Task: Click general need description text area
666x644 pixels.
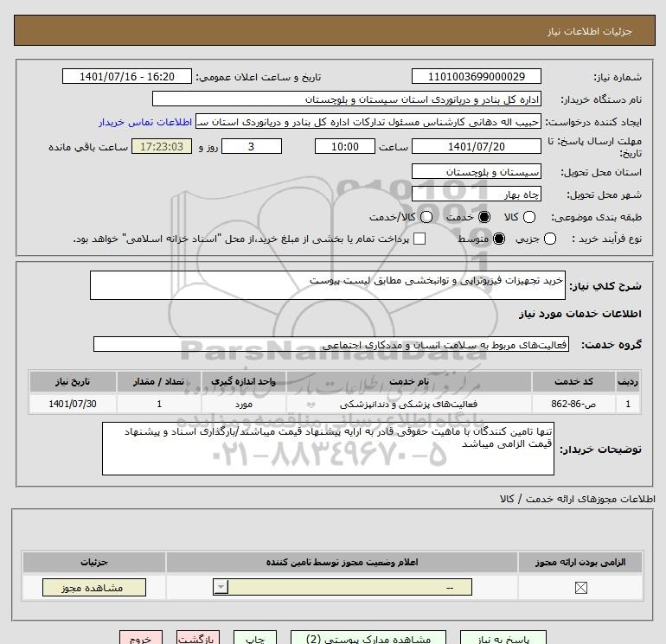Action: coord(328,285)
